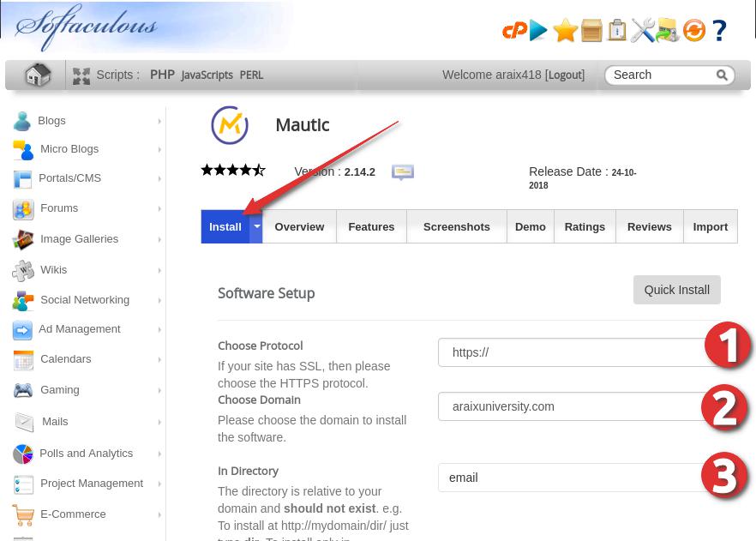The width and height of the screenshot is (756, 541).
Task: Click the Portals/CMS category icon
Action: coord(22,179)
